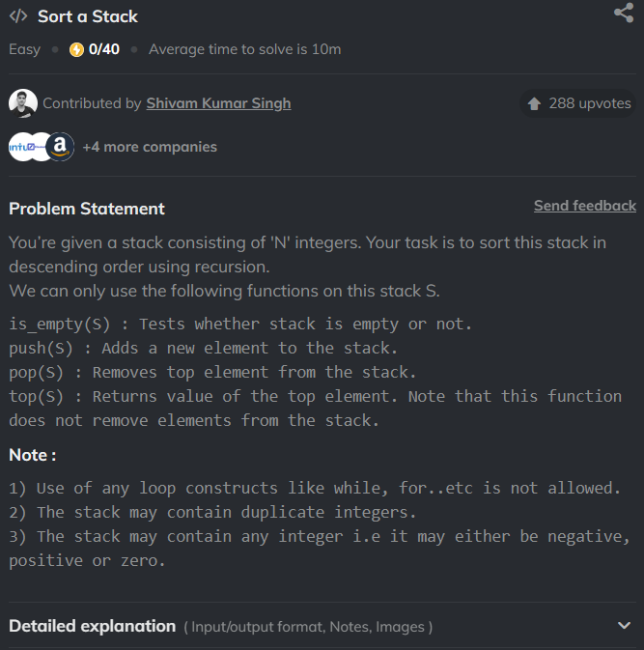The height and width of the screenshot is (650, 644).
Task: Expand the Detailed explanation chevron
Action: 624,625
